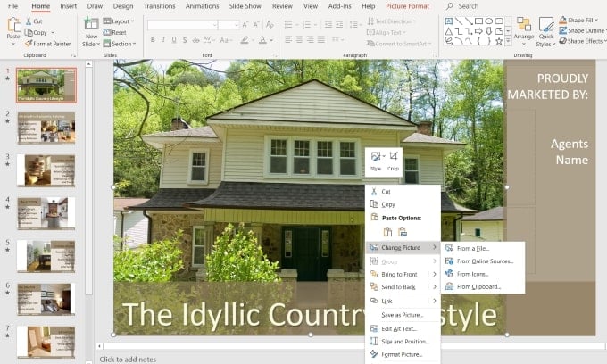Click the New Slide icon
Image resolution: width=607 pixels, height=364 pixels.
(x=91, y=30)
